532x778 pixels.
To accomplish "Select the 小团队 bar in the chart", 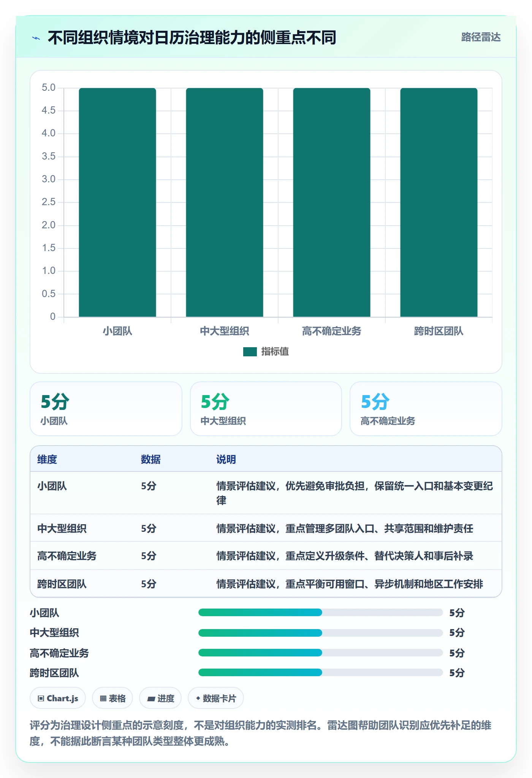I will pyautogui.click(x=117, y=202).
